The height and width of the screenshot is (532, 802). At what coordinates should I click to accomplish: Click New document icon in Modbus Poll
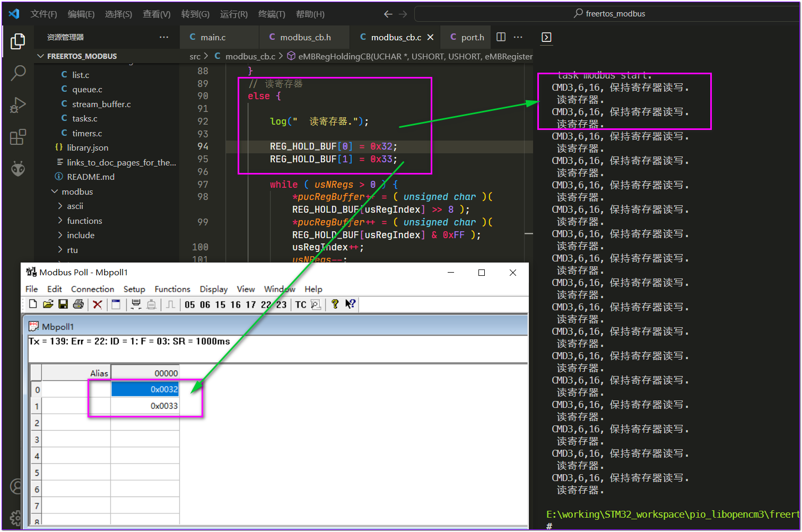click(x=33, y=304)
